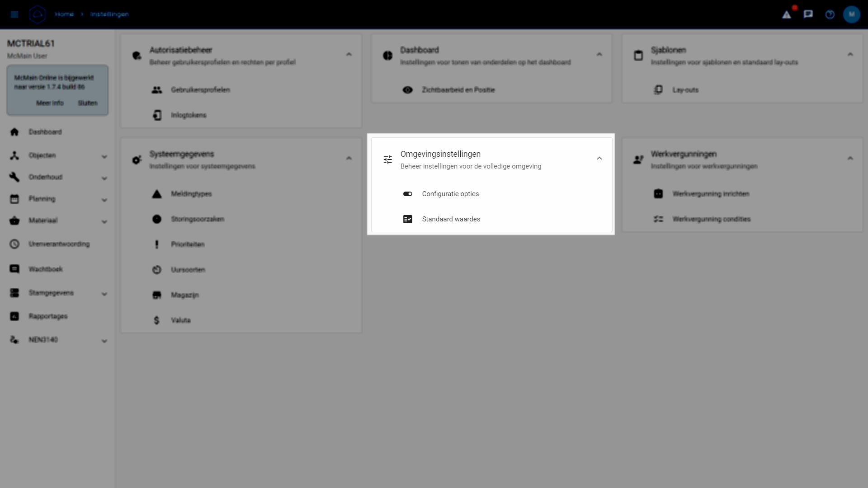Open Wachtboek from the sidebar

tap(45, 269)
